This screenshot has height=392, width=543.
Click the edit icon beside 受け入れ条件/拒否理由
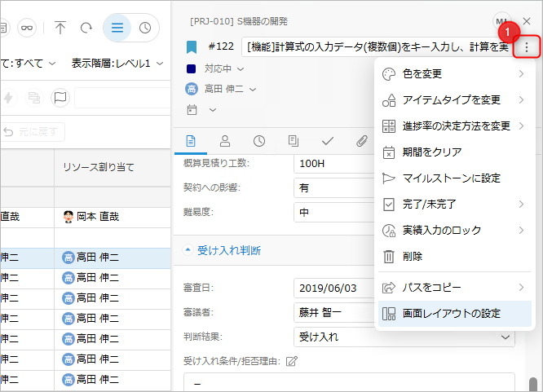(x=290, y=360)
